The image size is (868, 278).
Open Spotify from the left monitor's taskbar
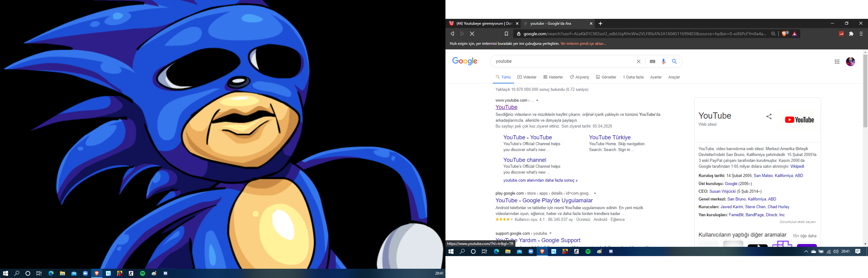coord(143,273)
